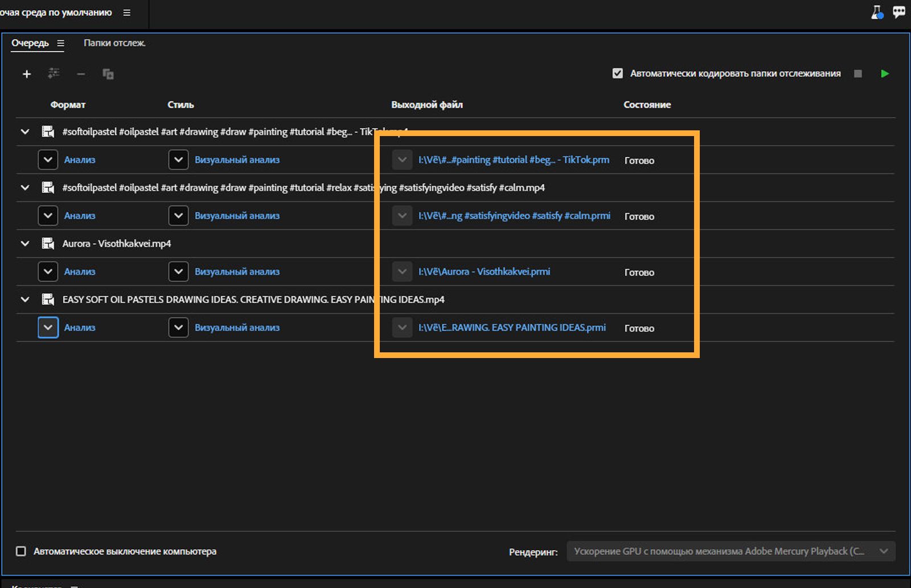Click Визуальный анализ link in TikTok row
The height and width of the screenshot is (588, 911).
tap(237, 160)
